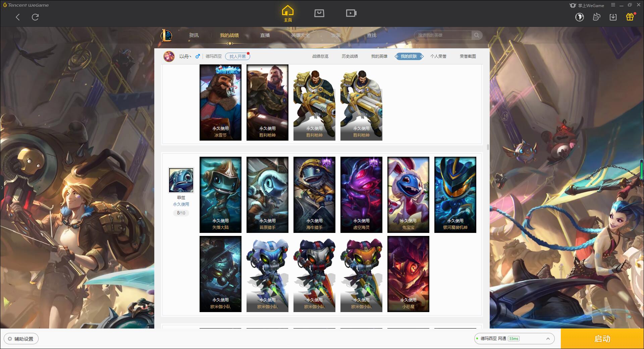The height and width of the screenshot is (349, 644).
Task: Open the 苔原猎手 skin thumbnail
Action: pos(267,195)
